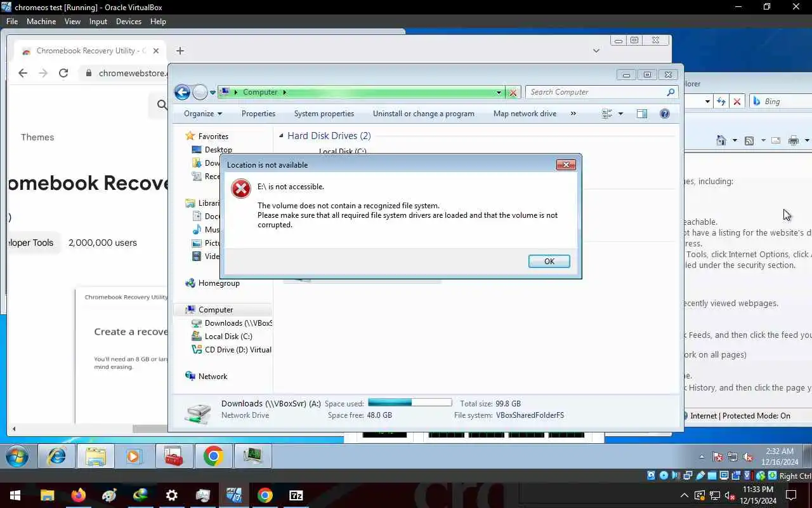Click Properties in the Explorer toolbar
Viewport: 812px width, 508px height.
click(258, 114)
